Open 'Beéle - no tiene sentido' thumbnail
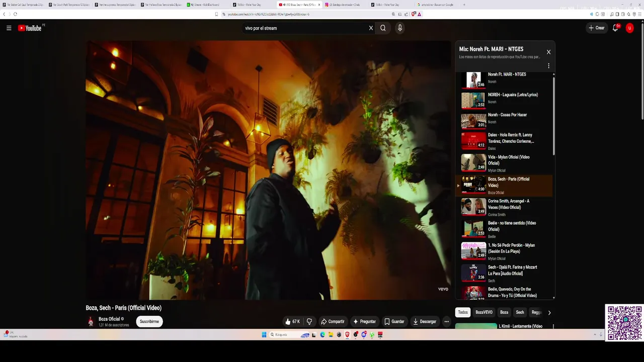The width and height of the screenshot is (644, 362). (x=473, y=229)
